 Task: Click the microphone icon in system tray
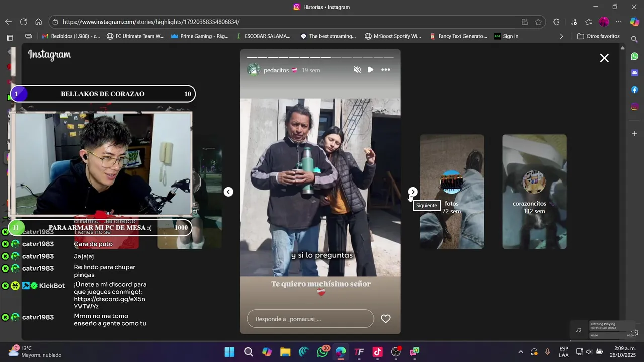coord(547,352)
